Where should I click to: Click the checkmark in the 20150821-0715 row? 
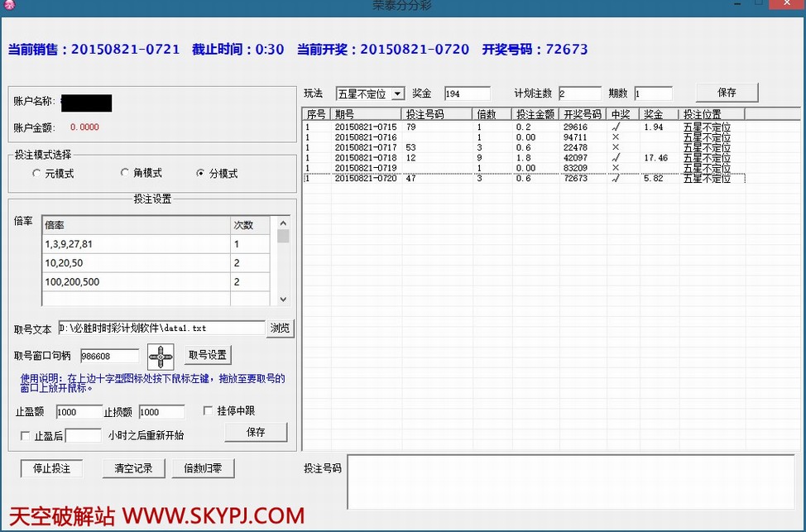[x=615, y=127]
